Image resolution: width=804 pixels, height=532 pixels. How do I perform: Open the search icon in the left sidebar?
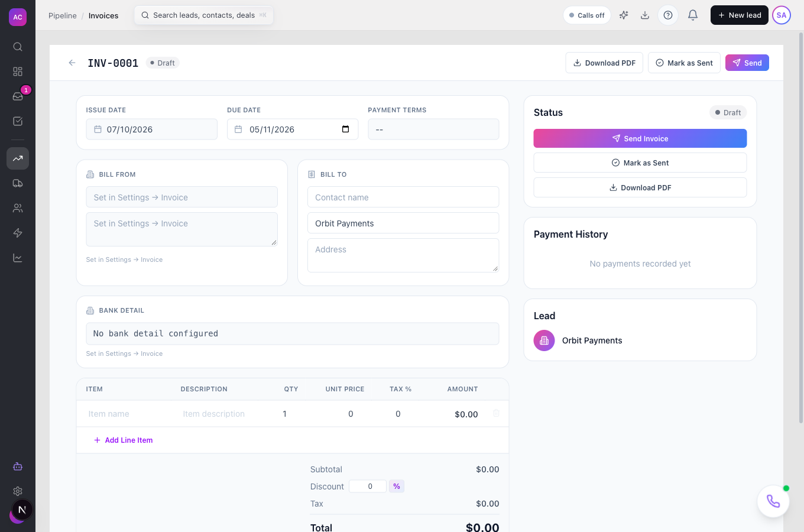[x=18, y=47]
